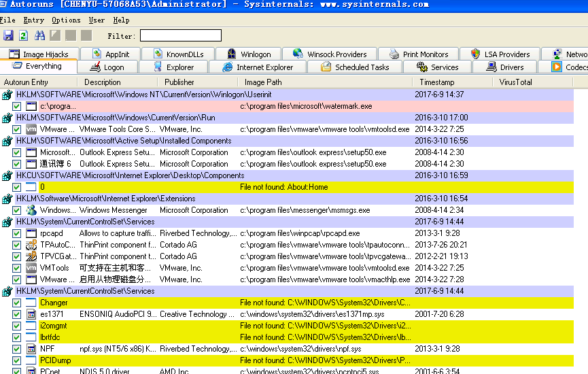The height and width of the screenshot is (374, 588).
Task: Sort by the Publisher column header
Action: click(x=197, y=82)
